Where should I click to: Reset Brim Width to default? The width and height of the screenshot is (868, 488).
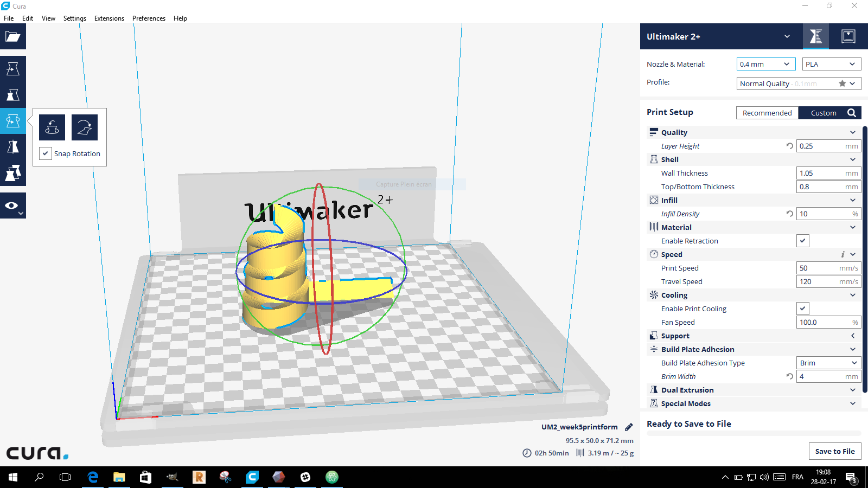pyautogui.click(x=790, y=376)
